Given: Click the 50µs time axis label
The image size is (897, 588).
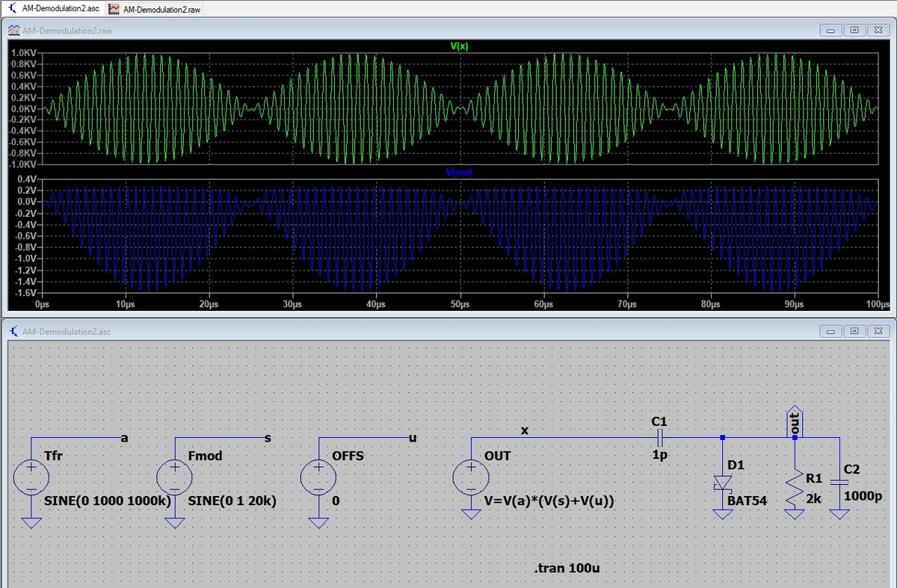Looking at the screenshot, I should coord(460,305).
